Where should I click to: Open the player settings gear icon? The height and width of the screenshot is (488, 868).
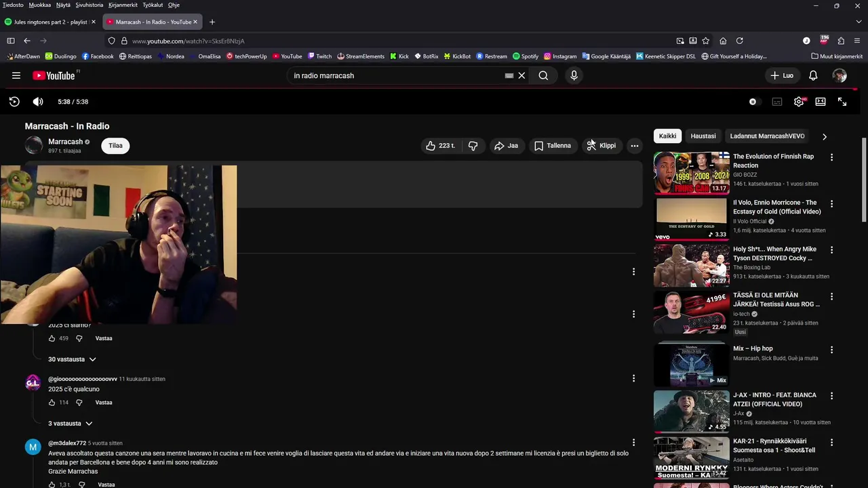click(799, 102)
